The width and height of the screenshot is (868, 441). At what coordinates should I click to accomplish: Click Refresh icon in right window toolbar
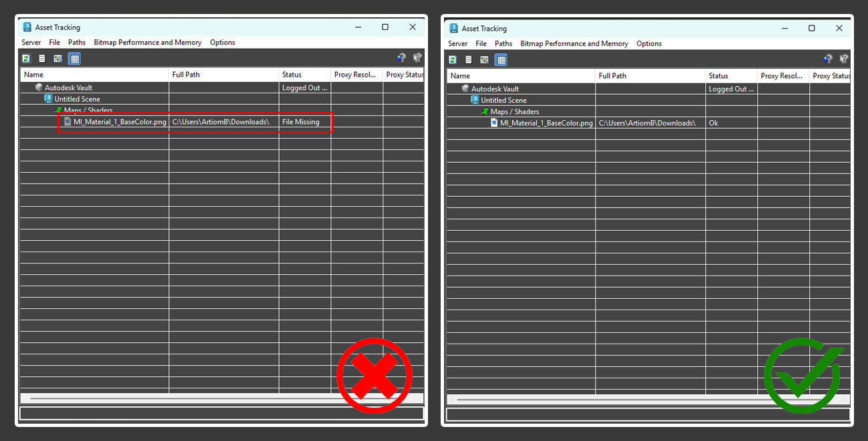coord(453,60)
